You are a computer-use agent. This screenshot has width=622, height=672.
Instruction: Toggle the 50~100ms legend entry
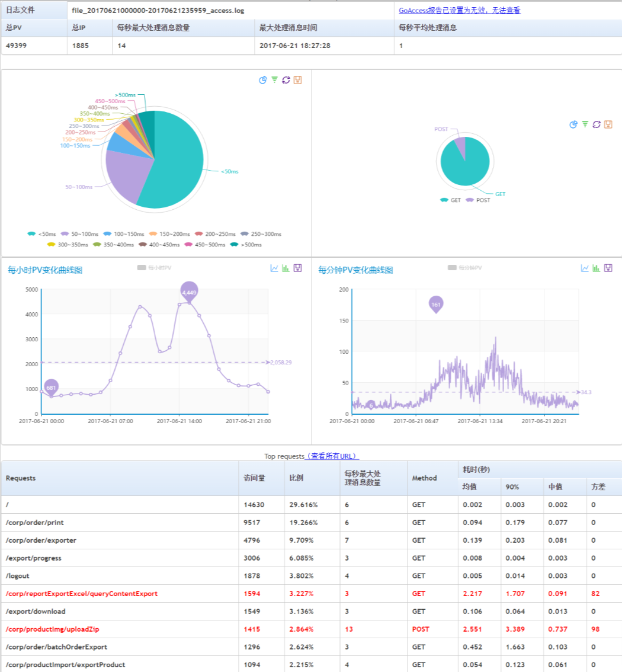pos(79,234)
